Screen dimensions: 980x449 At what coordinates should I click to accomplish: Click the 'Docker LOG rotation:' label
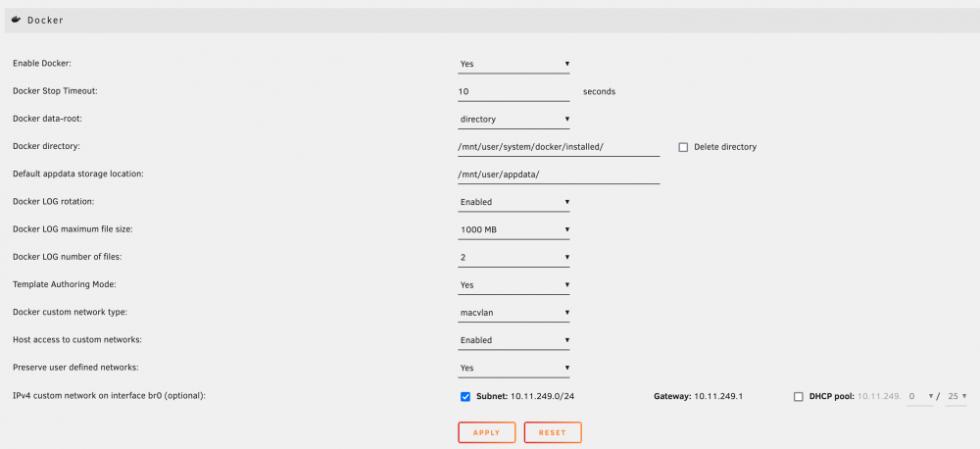(x=54, y=202)
